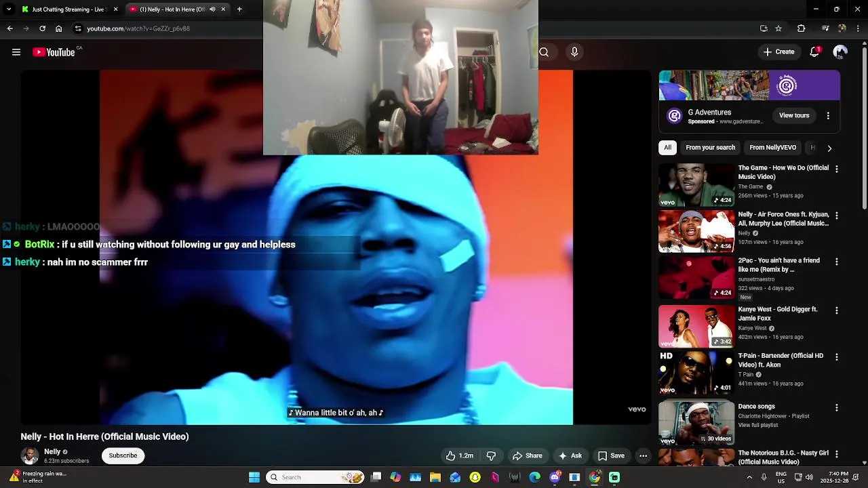This screenshot has width=868, height=488.
Task: Open options for Notorious B.I.G. Nasty Girl
Action: 836,454
